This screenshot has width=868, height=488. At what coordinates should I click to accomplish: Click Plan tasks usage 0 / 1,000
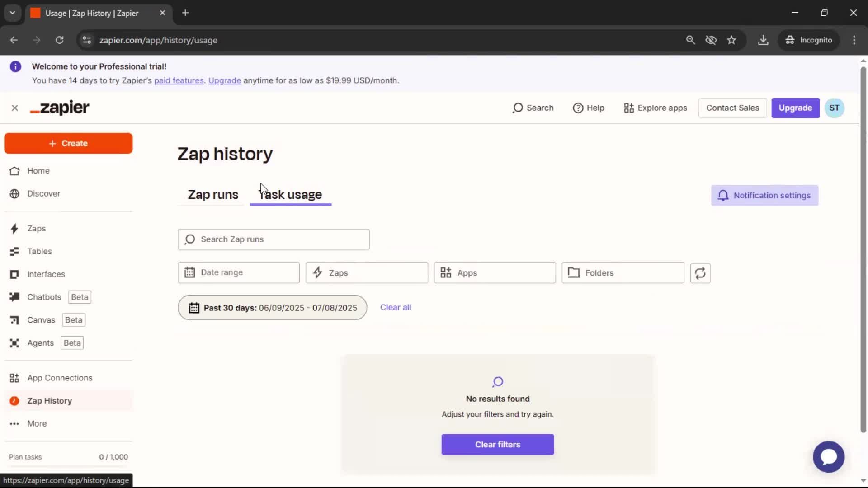(68, 457)
